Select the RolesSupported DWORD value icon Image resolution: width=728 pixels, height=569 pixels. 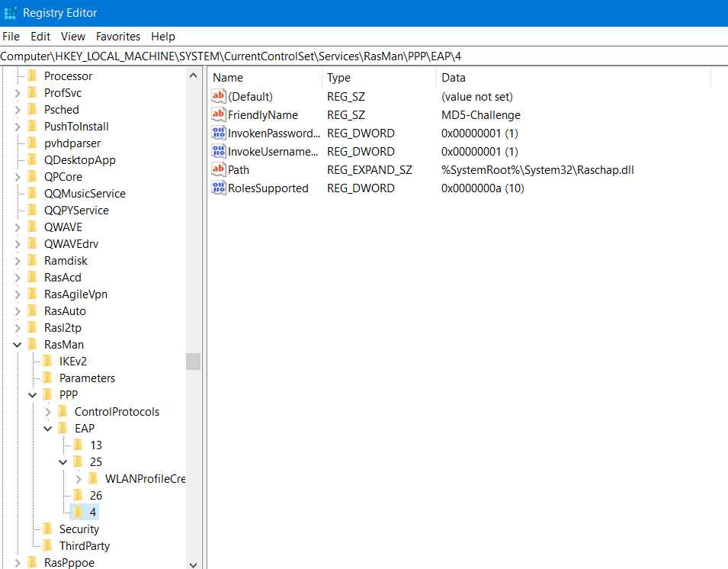pos(218,188)
